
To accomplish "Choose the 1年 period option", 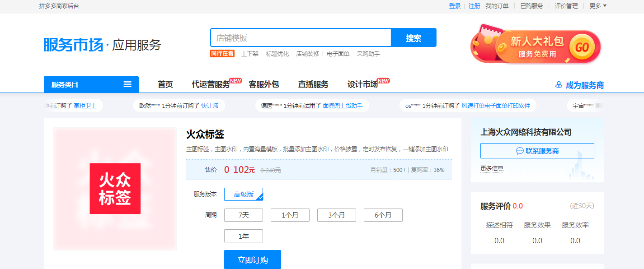I will pos(244,236).
